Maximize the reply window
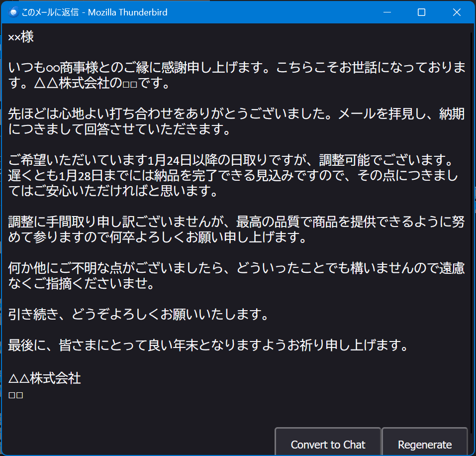476x456 pixels. 421,12
